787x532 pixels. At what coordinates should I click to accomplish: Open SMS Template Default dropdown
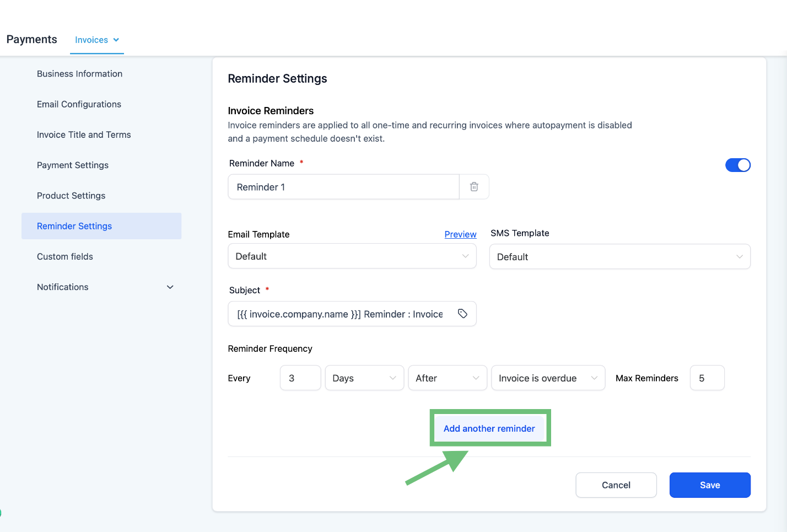620,257
